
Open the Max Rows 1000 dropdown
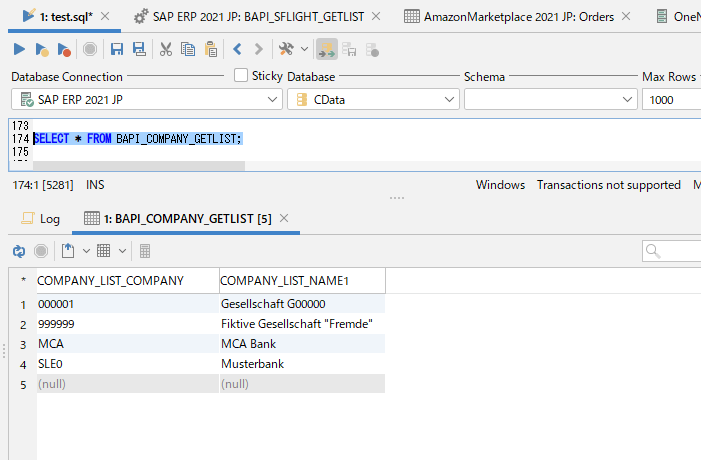coord(671,100)
